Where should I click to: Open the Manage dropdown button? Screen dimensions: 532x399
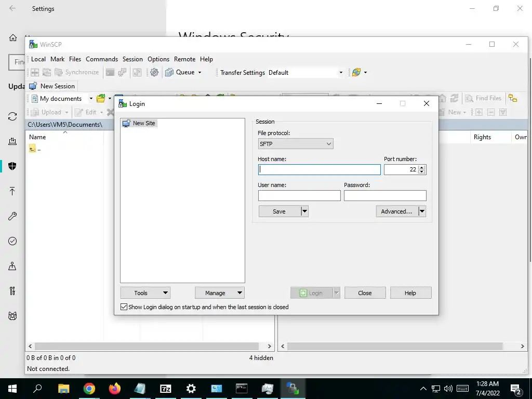click(x=220, y=293)
